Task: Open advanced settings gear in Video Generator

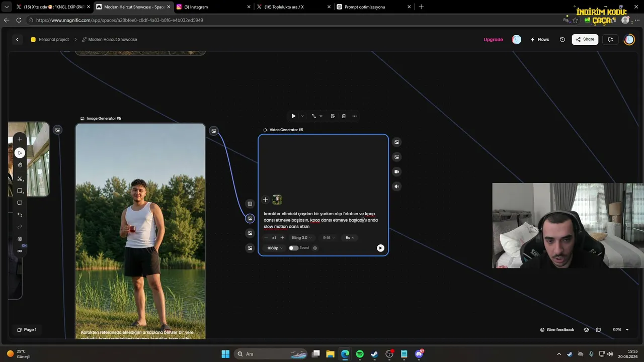Action: [x=315, y=248]
